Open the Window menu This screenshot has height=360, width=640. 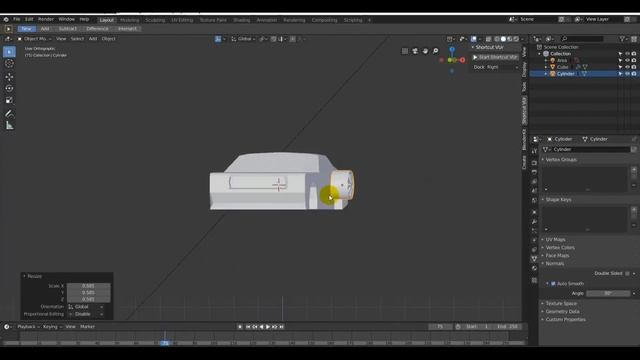(66, 19)
